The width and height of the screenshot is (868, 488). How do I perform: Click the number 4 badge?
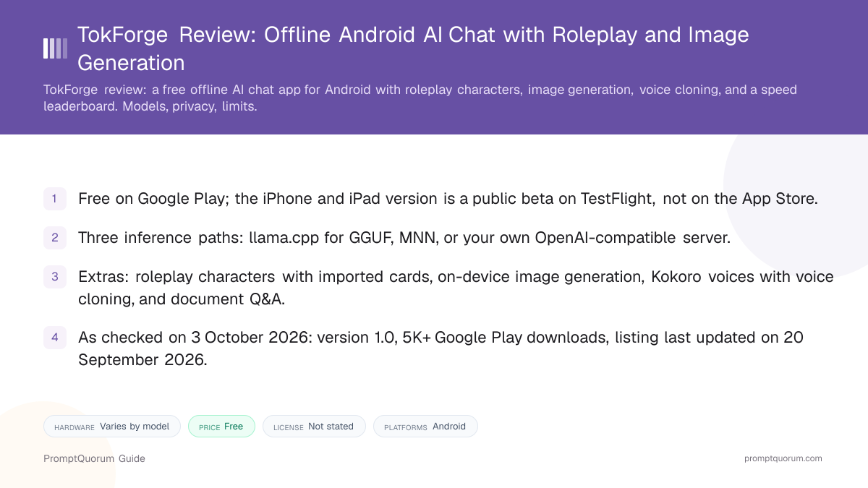pyautogui.click(x=55, y=338)
